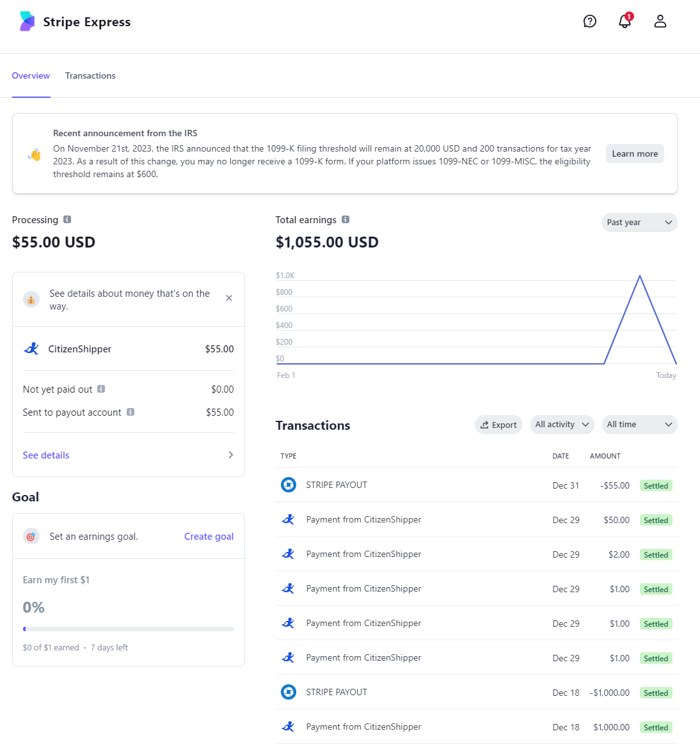Click the bank icon on Dec 31 STRIPE PAYOUT
The height and width of the screenshot is (754, 700).
(288, 485)
